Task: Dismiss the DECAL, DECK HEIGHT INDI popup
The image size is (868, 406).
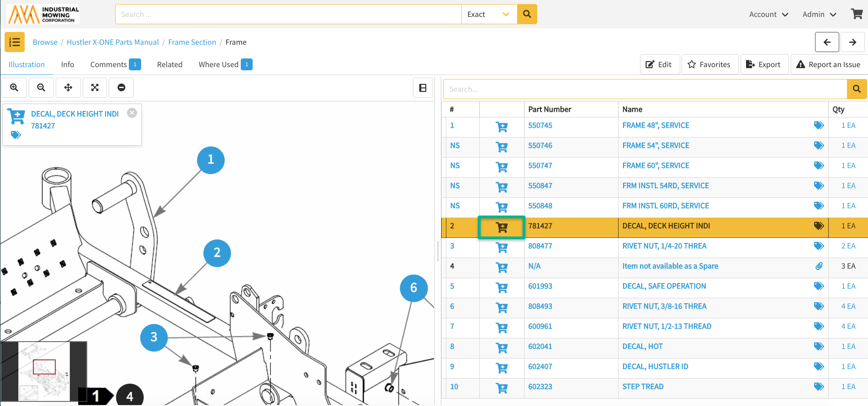Action: point(132,113)
